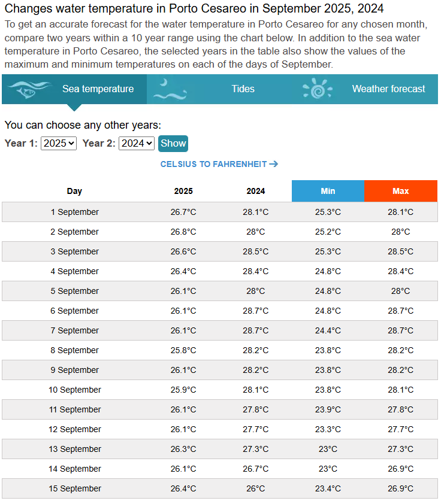This screenshot has height=504, width=441.
Task: Click the moon and waves tides icon
Action: (x=170, y=89)
